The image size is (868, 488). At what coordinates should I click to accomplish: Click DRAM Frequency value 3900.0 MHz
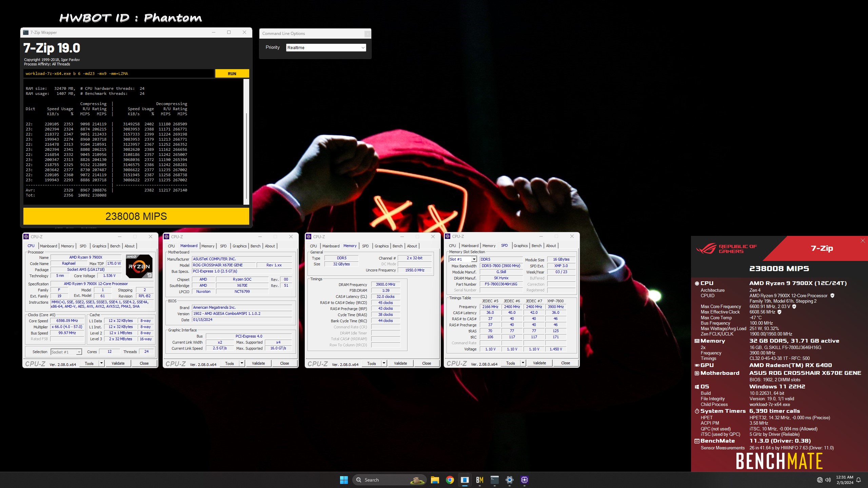[386, 284]
